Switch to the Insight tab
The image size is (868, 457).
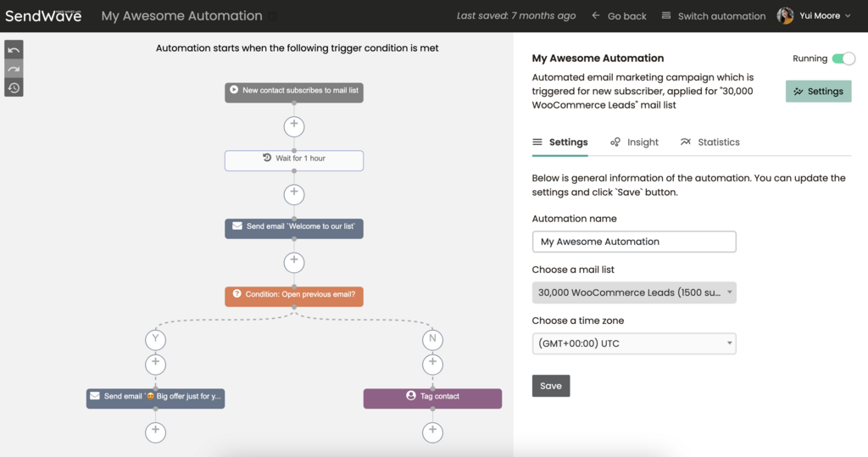tap(634, 142)
